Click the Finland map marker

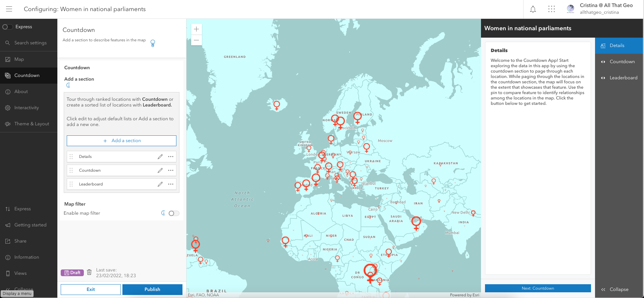[x=358, y=118]
